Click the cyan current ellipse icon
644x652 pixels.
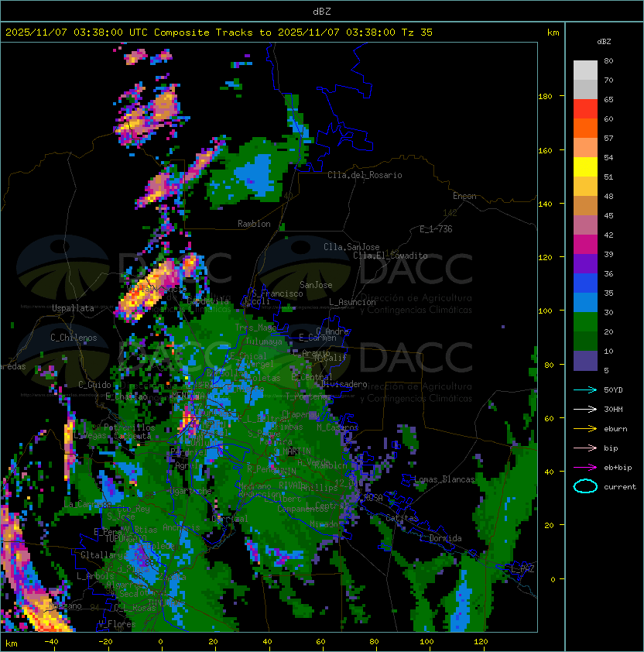coord(585,486)
